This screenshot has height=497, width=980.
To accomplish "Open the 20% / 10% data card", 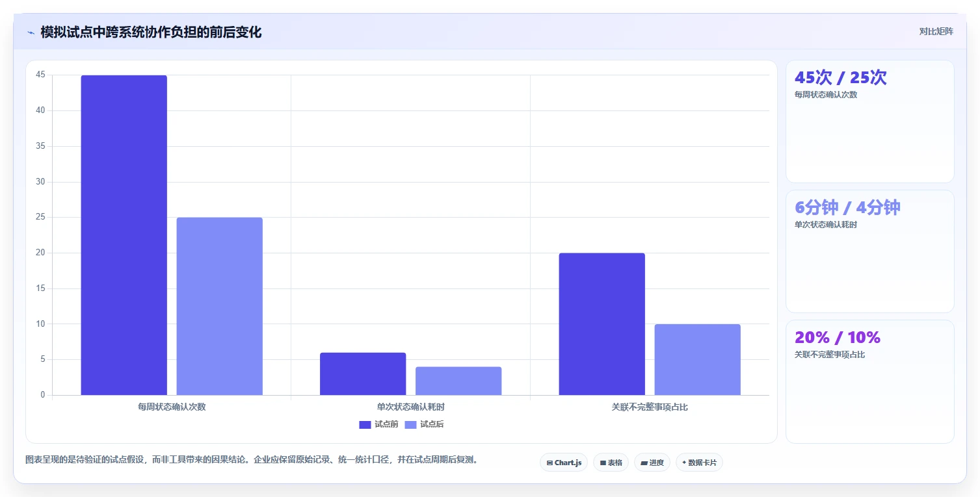I will (870, 381).
